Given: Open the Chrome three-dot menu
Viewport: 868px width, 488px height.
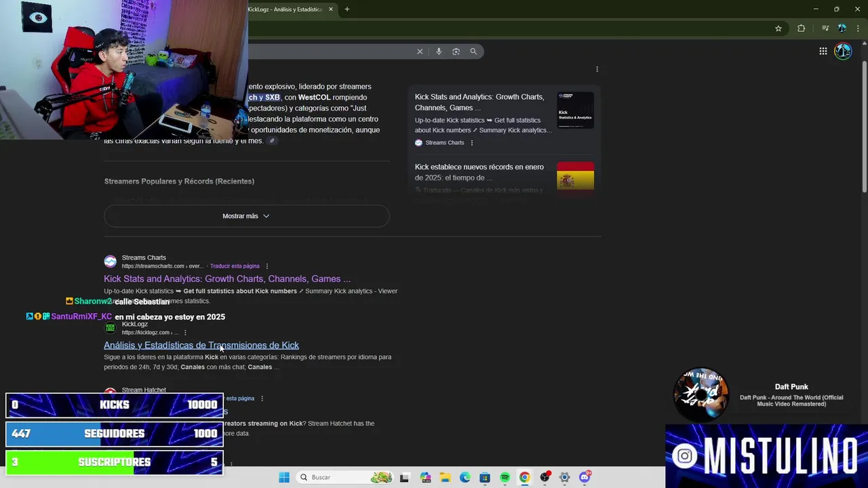Looking at the screenshot, I should tap(858, 28).
